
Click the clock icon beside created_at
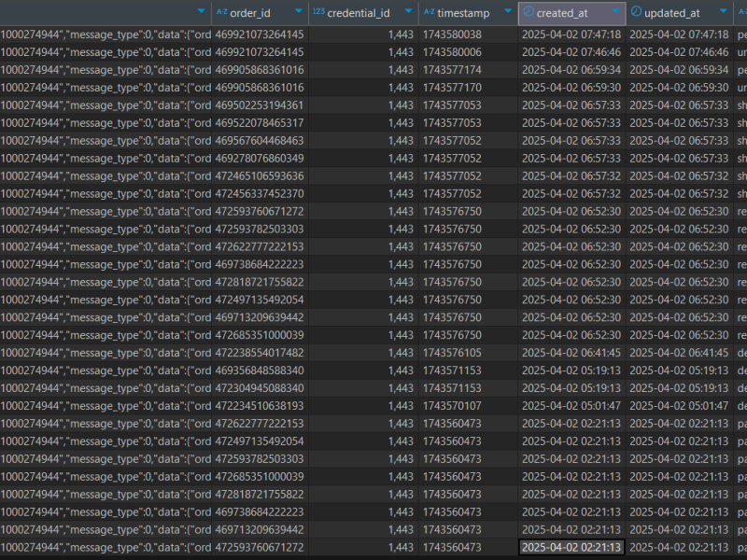[529, 12]
